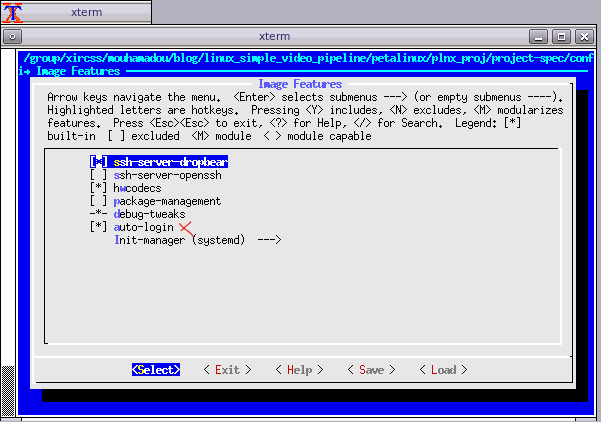Open the window menu button in title bar

coord(11,36)
